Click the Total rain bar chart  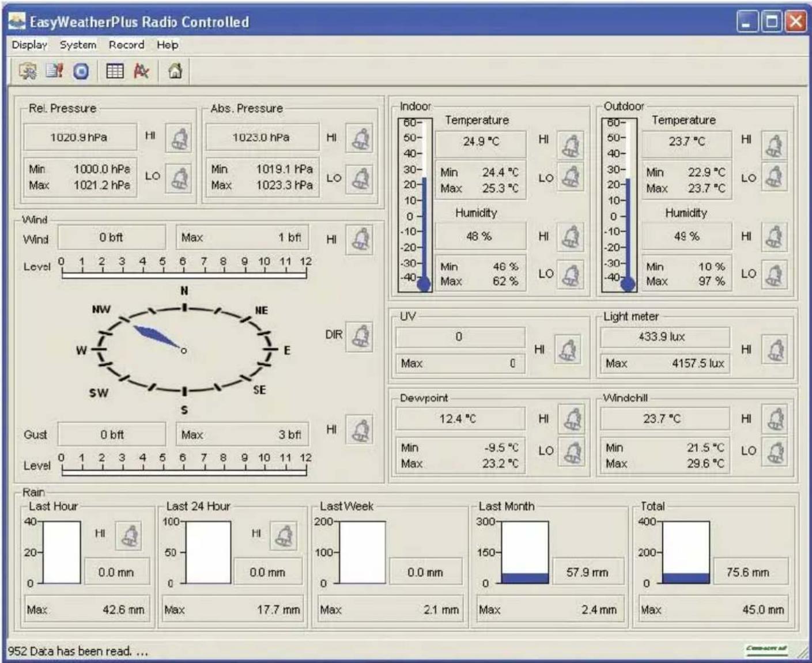[686, 552]
